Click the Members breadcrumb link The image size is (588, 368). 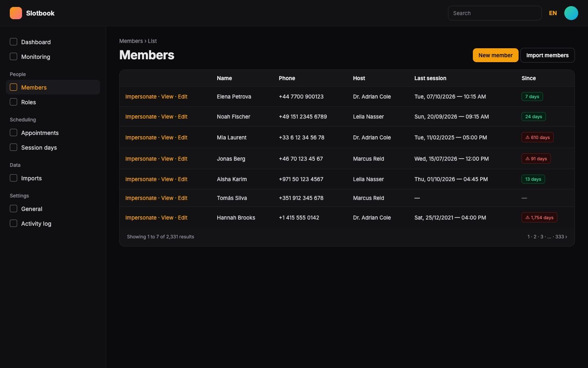[x=131, y=41]
